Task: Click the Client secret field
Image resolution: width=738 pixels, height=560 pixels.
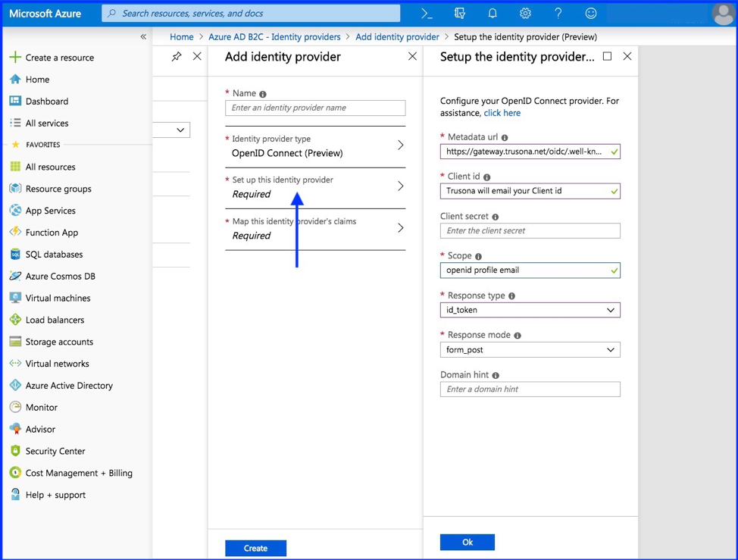Action: [x=530, y=230]
